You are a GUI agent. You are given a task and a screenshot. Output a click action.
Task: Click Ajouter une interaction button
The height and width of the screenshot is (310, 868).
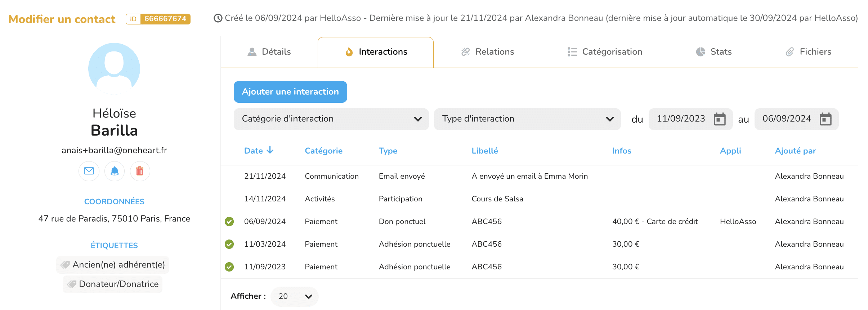point(290,92)
